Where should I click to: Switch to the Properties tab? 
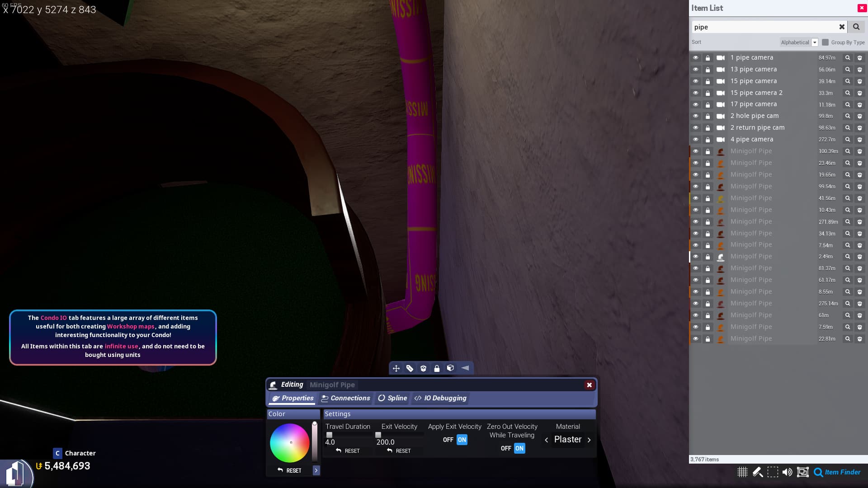click(292, 398)
